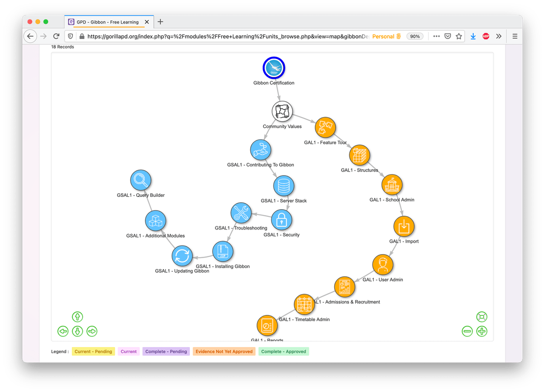Viewport: 545px width, 392px height.
Task: Open the Downloads panel
Action: point(473,36)
